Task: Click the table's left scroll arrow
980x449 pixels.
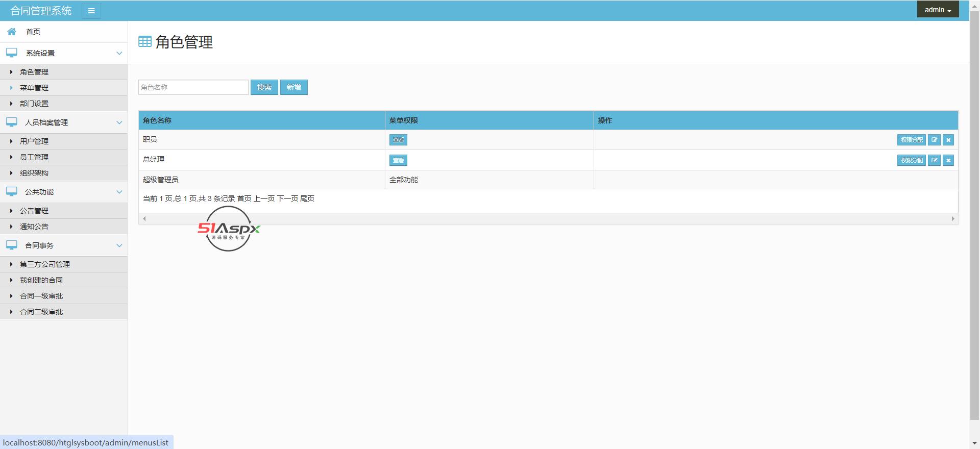Action: pyautogui.click(x=144, y=218)
